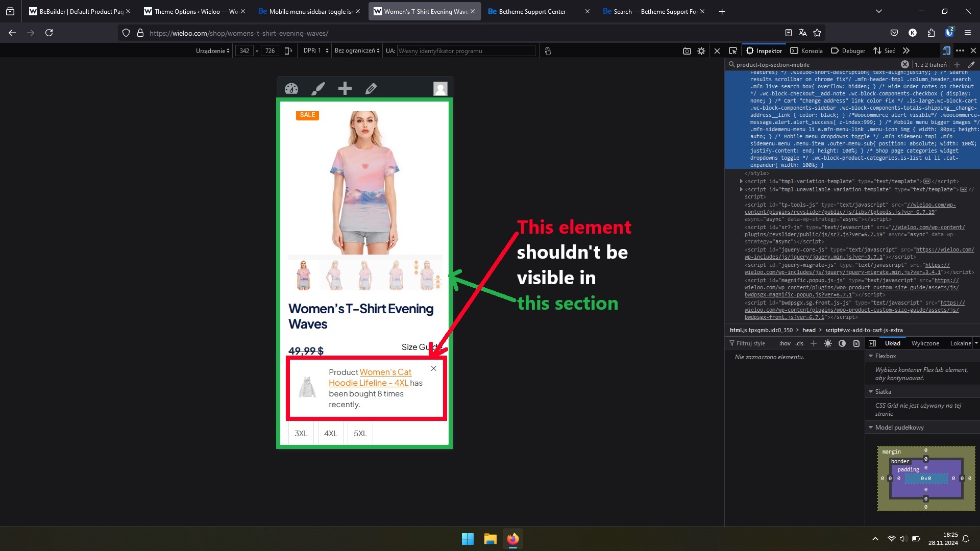The image size is (980, 551).
Task: Open File Explorer from the taskbar
Action: [x=491, y=539]
